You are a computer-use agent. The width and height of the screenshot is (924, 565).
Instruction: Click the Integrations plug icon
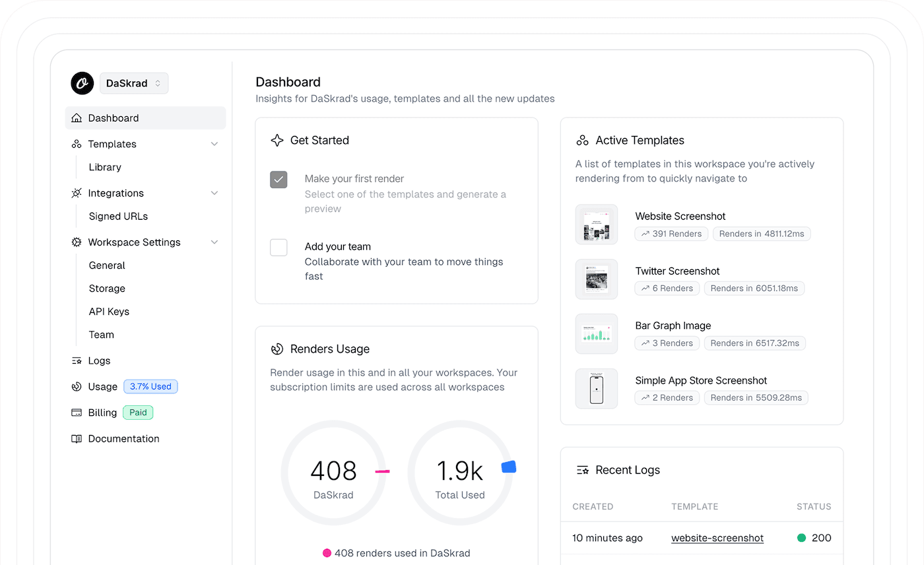tap(77, 193)
